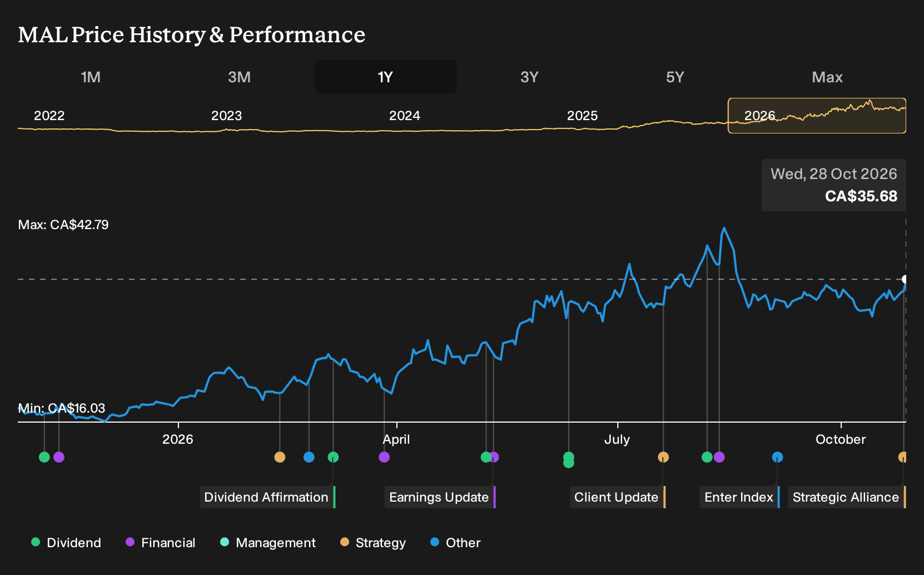
Task: Click the highlighted 2026 range selector box
Action: point(817,116)
